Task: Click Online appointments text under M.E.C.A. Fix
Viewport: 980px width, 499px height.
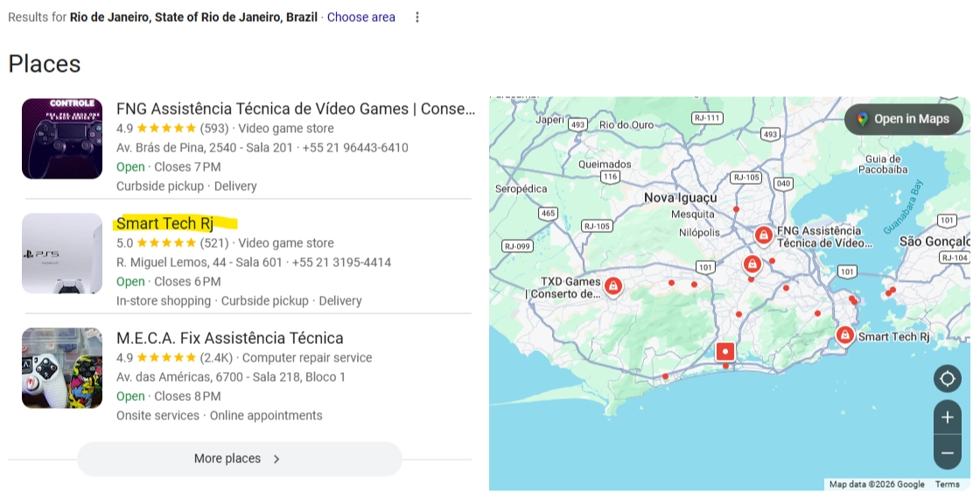Action: (266, 416)
